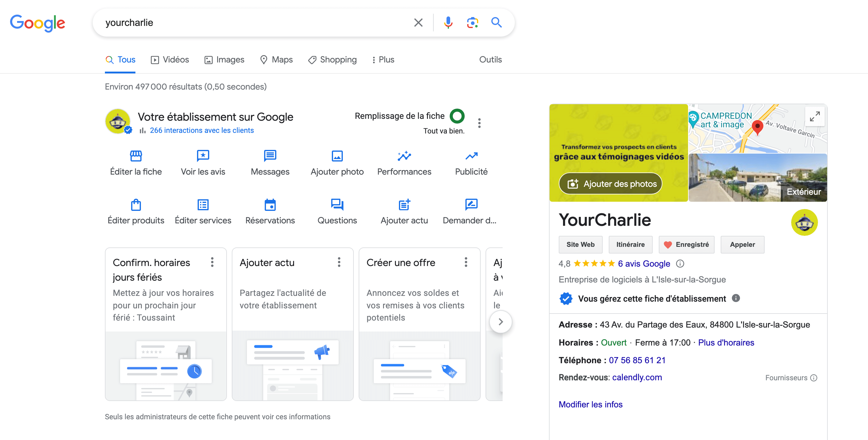This screenshot has height=440, width=868.
Task: Open Demander d... review request icon
Action: click(x=471, y=205)
